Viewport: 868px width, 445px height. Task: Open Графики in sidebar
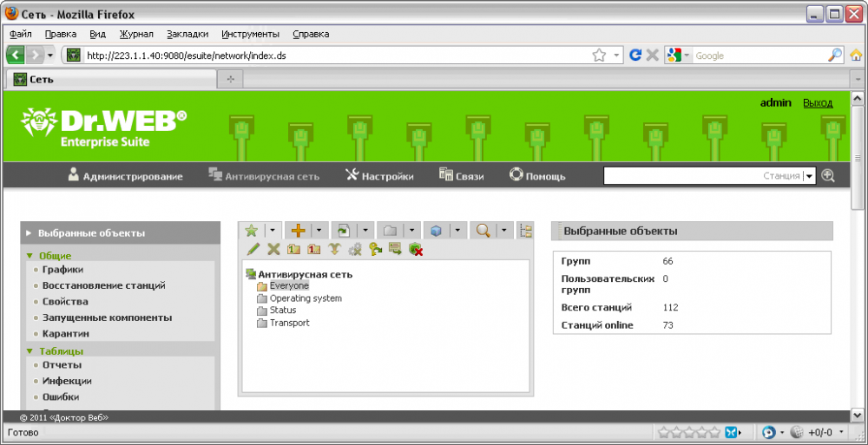tap(63, 270)
